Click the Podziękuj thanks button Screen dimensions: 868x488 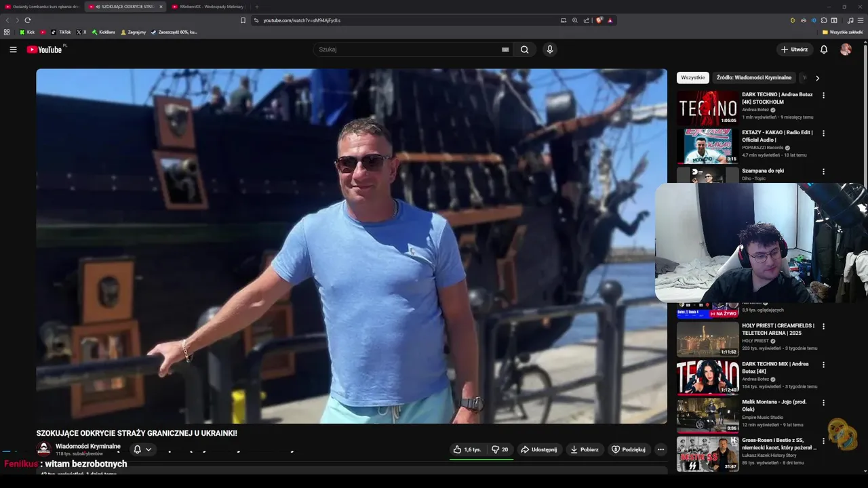click(x=629, y=449)
